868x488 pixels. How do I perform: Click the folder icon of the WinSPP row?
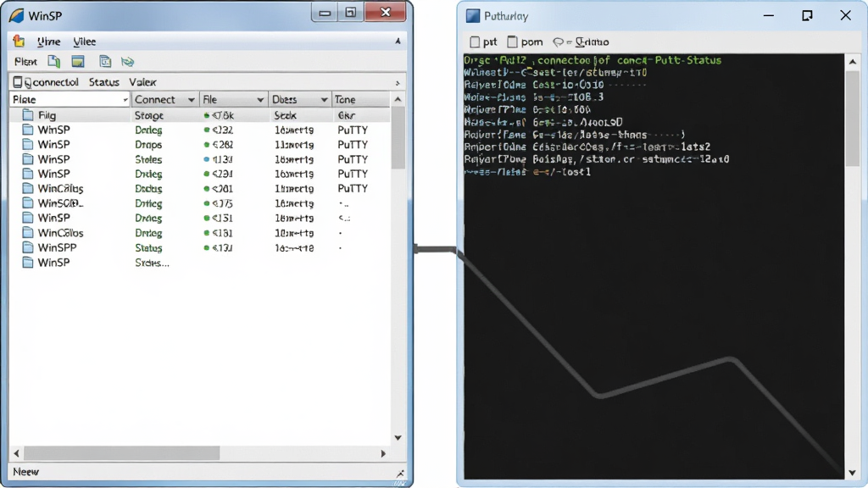(x=28, y=247)
